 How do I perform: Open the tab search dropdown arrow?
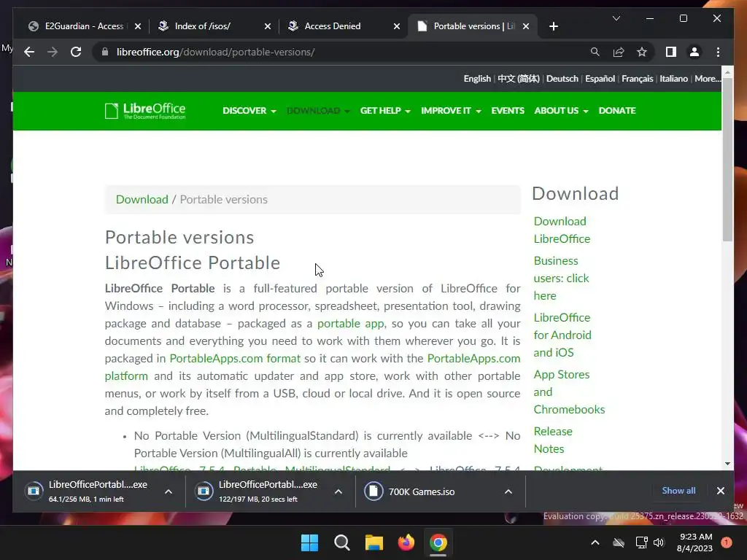pos(616,18)
